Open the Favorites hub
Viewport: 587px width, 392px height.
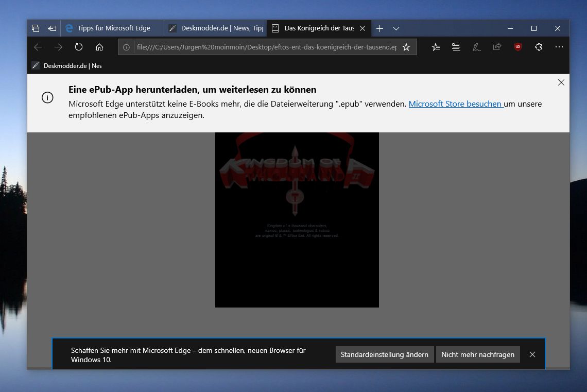(436, 47)
